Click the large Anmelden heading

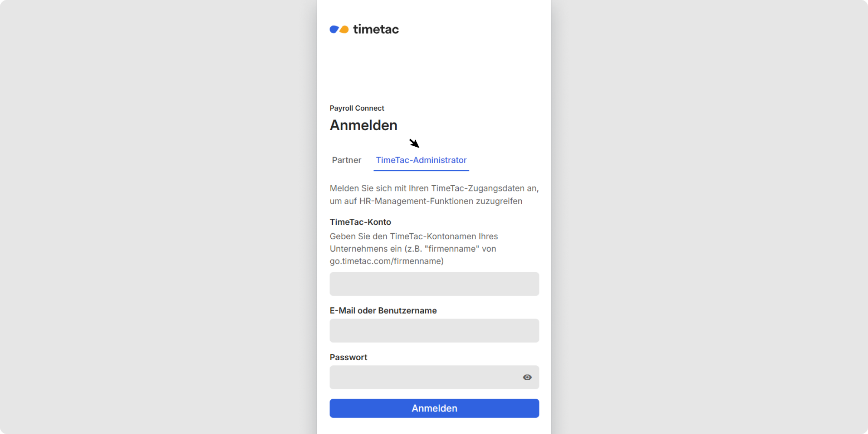363,125
